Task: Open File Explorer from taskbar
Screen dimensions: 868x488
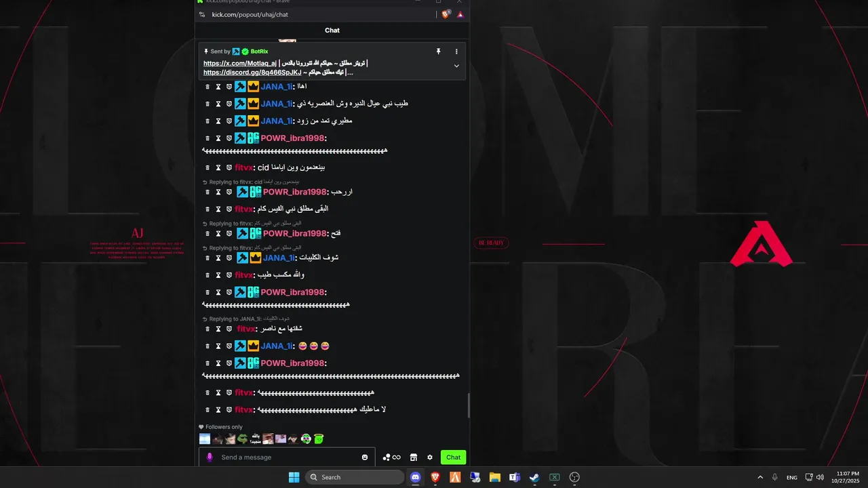Action: click(494, 477)
